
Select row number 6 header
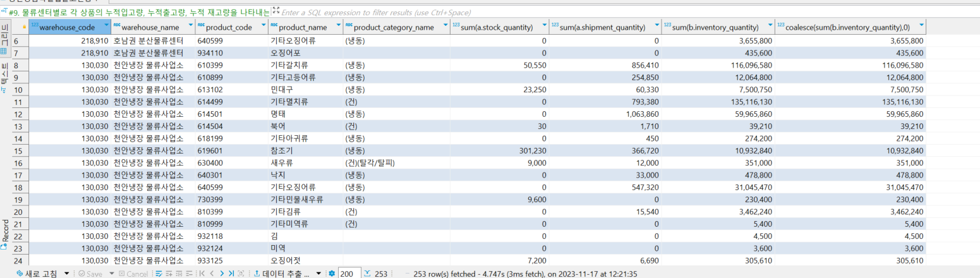[20, 40]
